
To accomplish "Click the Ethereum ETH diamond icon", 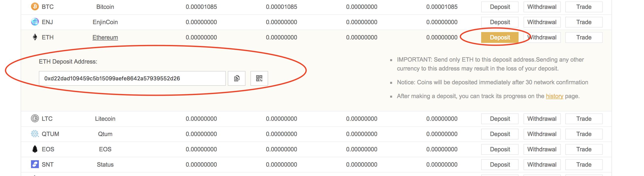I will point(35,37).
